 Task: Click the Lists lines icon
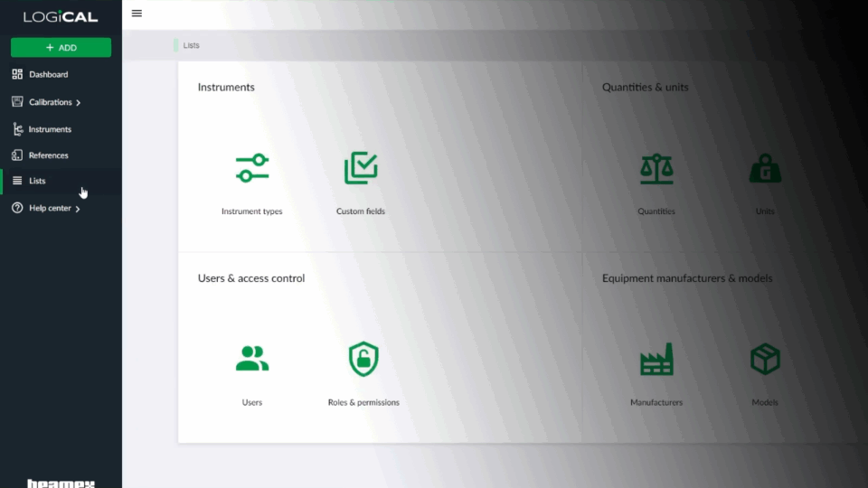tap(17, 181)
